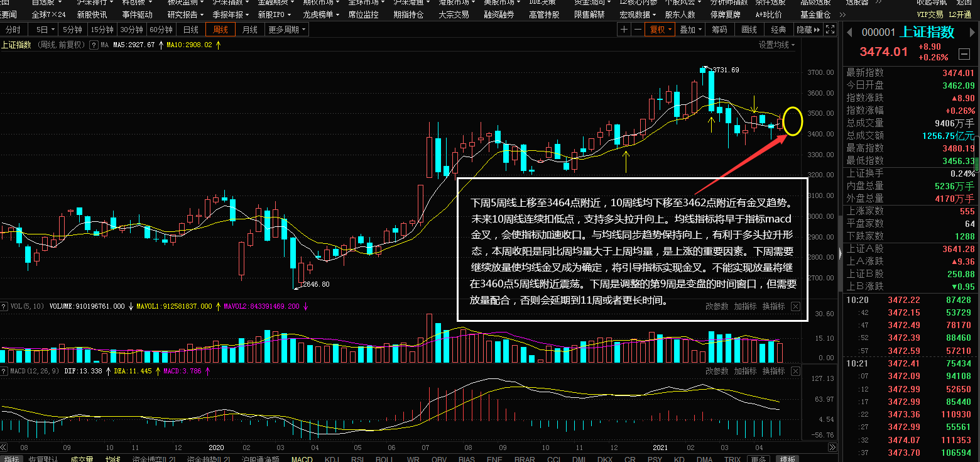
Task: Open 更多周期 dropdown
Action: [287, 30]
